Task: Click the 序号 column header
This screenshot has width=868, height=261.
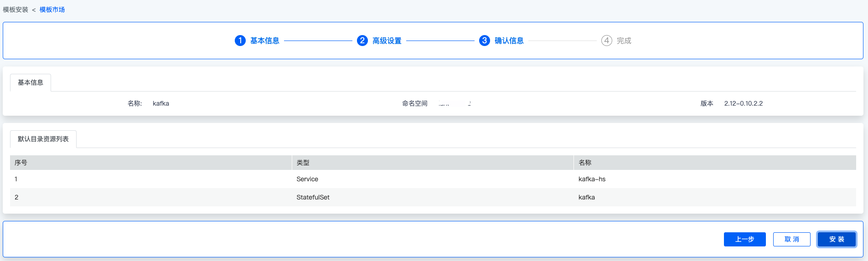Action: point(21,163)
